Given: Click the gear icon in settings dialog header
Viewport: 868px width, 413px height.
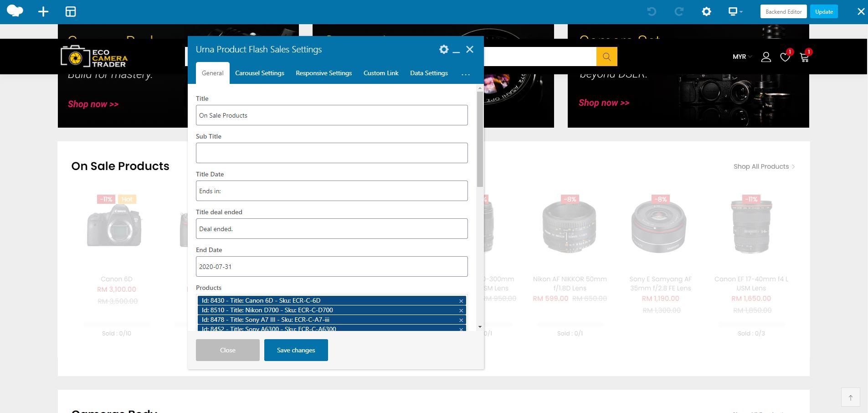Looking at the screenshot, I should click(443, 50).
